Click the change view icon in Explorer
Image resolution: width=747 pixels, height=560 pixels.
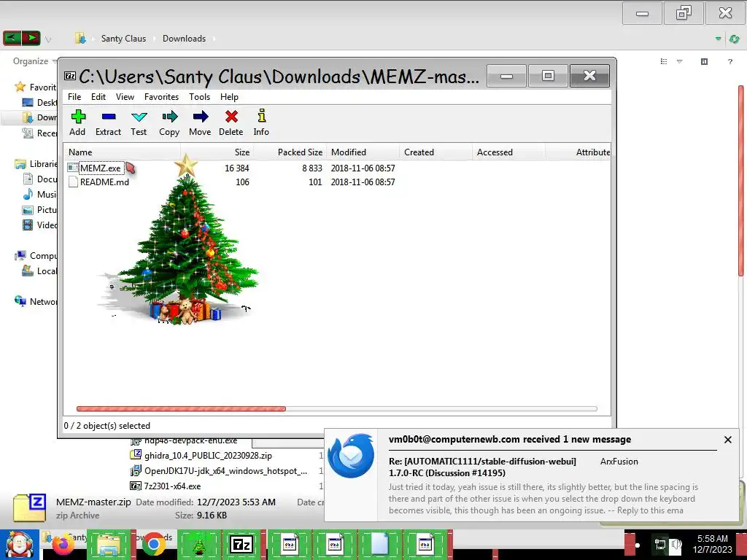664,61
